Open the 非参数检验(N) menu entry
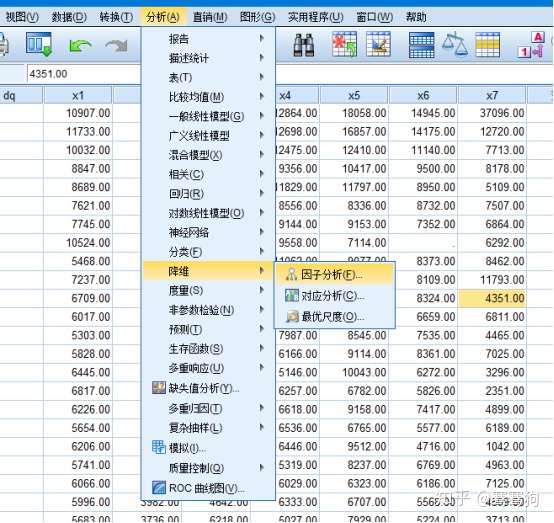 (x=208, y=310)
